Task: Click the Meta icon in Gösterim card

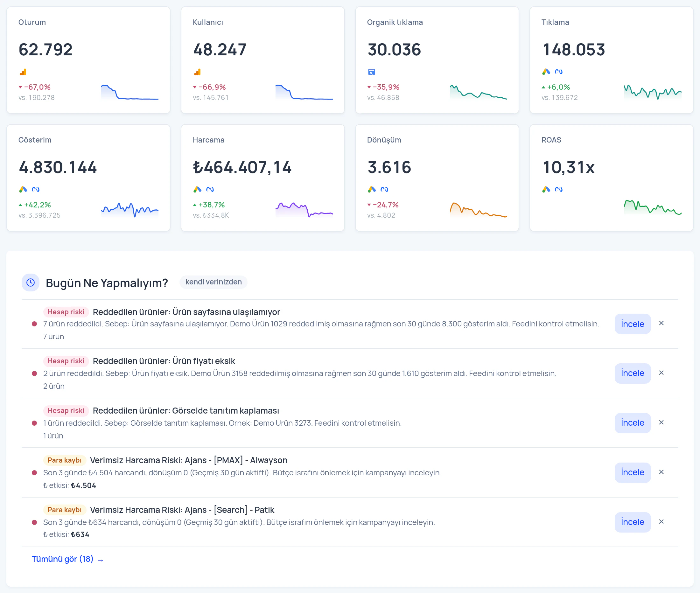Action: click(36, 189)
